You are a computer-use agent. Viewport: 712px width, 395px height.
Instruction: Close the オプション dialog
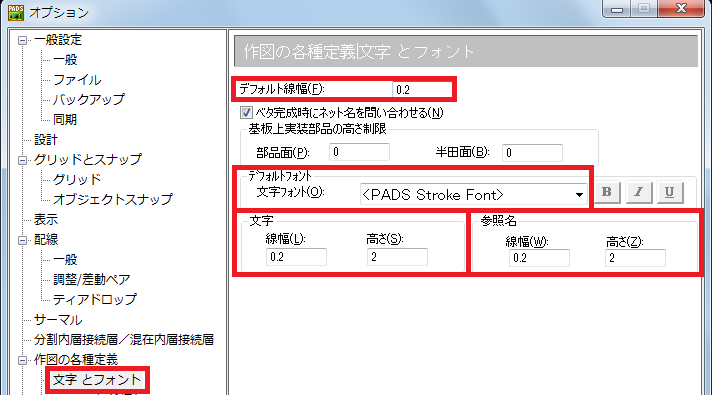coord(681,8)
